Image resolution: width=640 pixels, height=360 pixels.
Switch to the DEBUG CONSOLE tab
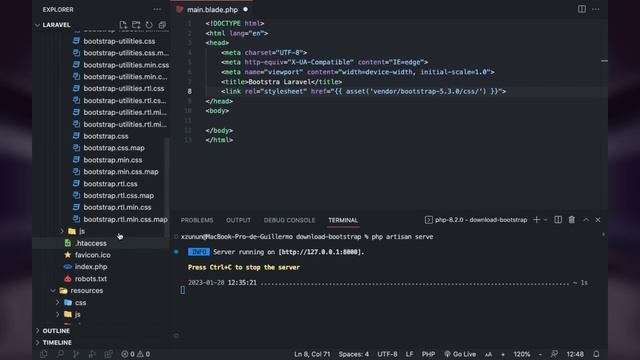point(289,220)
